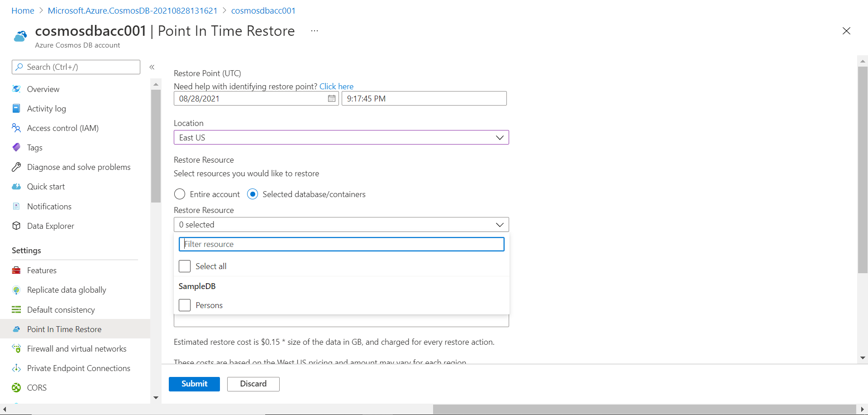Click the Data Explorer cube icon
This screenshot has width=868, height=415.
(x=16, y=226)
